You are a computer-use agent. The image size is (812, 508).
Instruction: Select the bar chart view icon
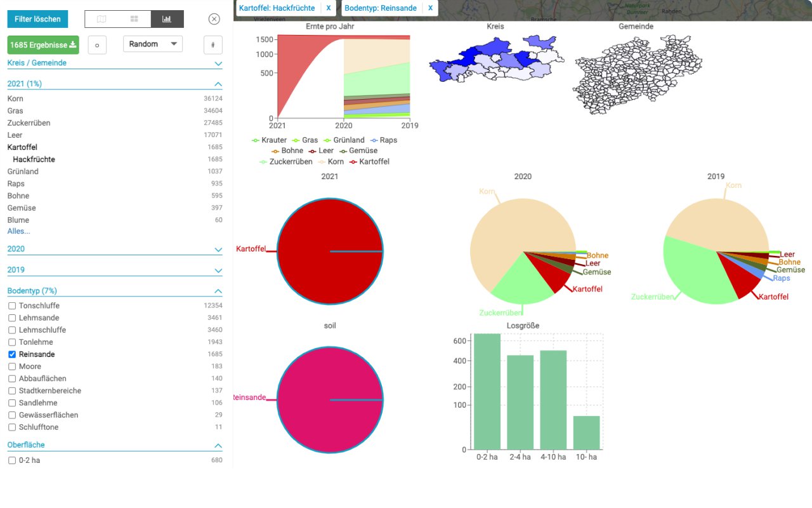click(167, 19)
